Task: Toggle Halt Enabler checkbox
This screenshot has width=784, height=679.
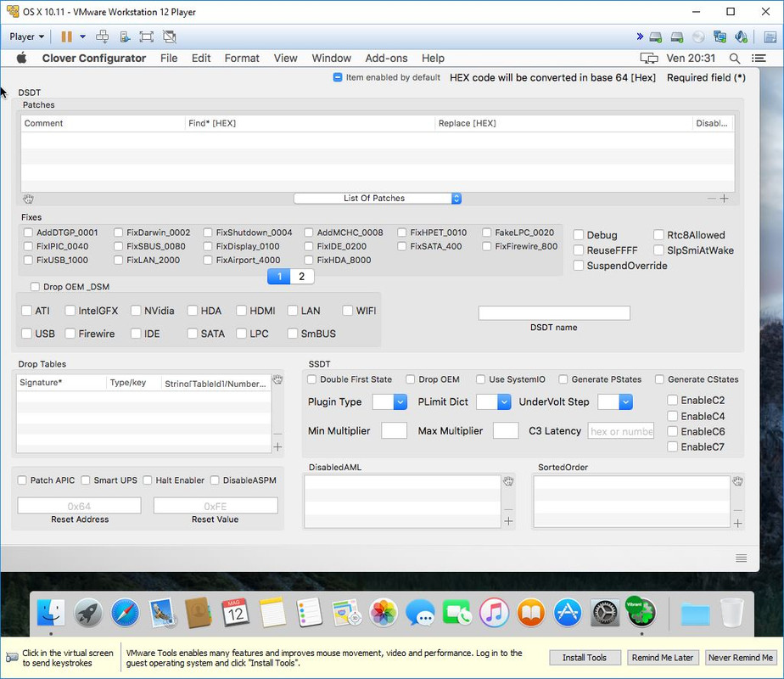Action: [148, 480]
